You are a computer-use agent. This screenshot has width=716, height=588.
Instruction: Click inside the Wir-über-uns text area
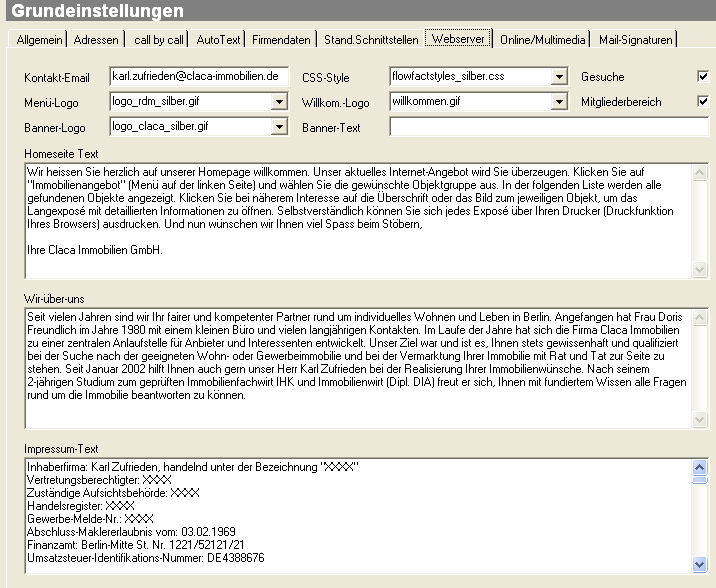[x=358, y=368]
